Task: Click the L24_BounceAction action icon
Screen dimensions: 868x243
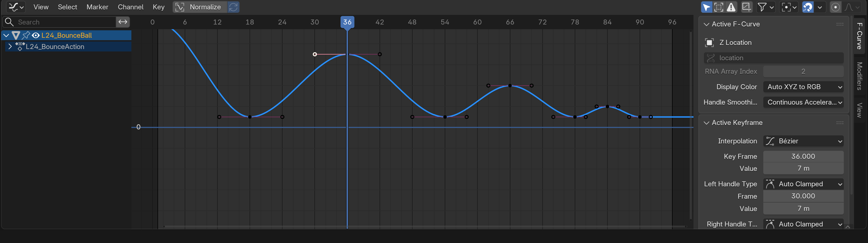Action: pos(20,47)
